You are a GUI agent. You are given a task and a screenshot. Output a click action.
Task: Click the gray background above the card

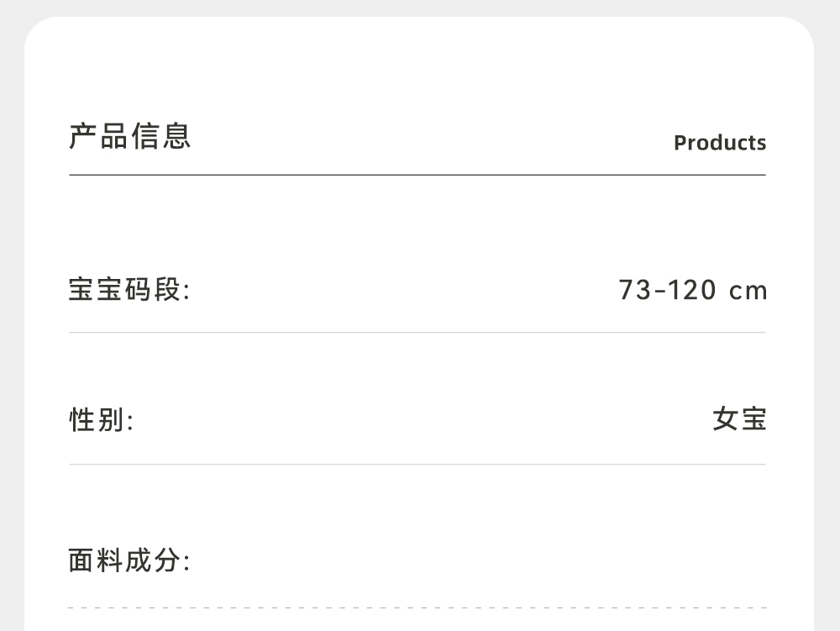tap(420, 8)
